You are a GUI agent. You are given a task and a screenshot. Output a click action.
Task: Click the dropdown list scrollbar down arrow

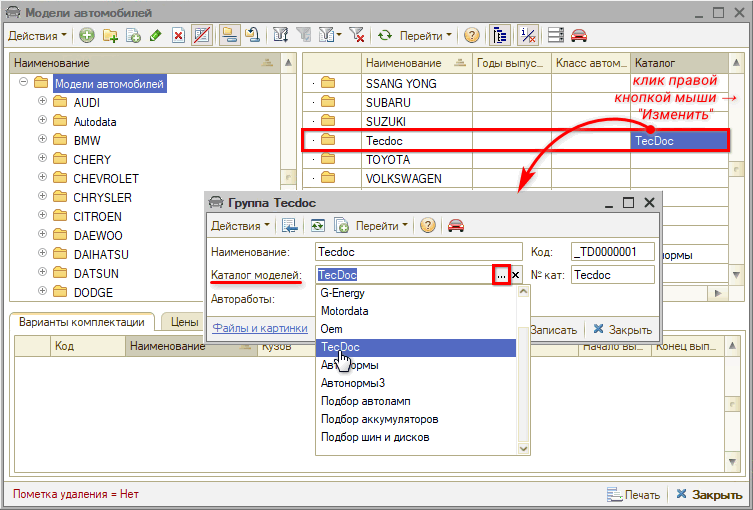(521, 449)
